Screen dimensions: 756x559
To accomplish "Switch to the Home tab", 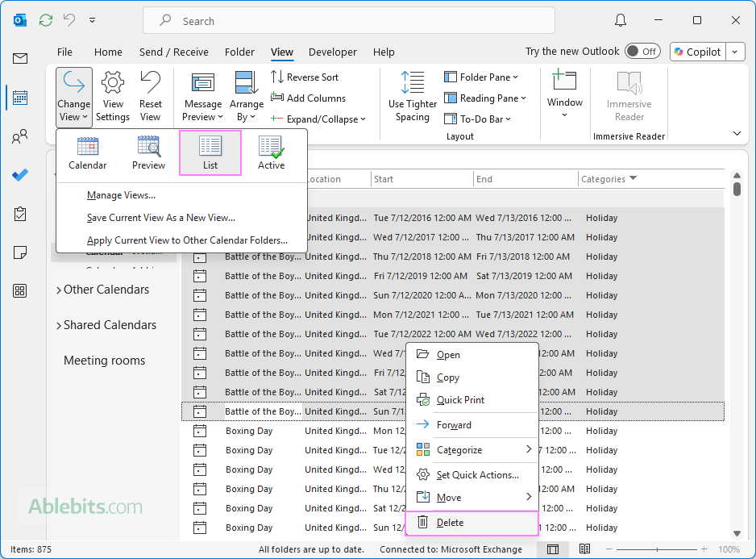I will point(108,52).
